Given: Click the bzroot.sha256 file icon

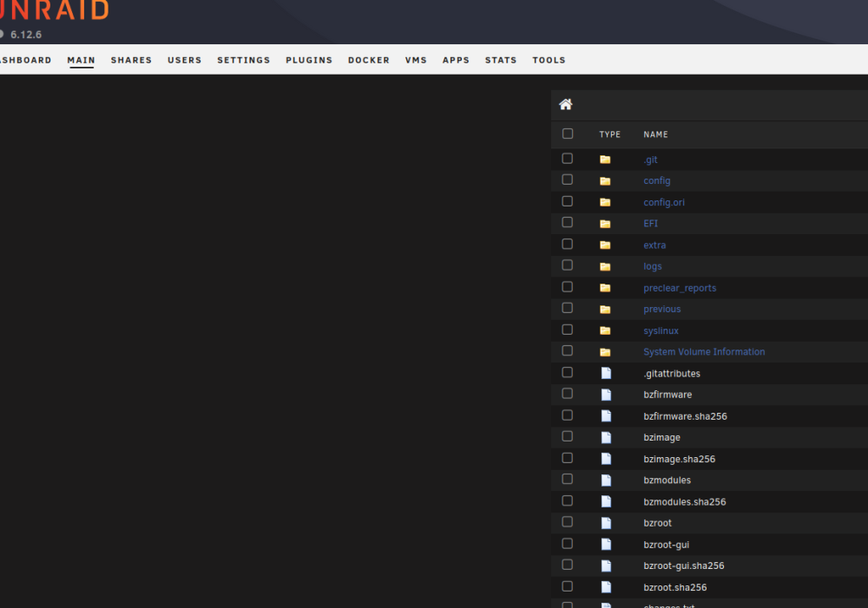Looking at the screenshot, I should 606,587.
